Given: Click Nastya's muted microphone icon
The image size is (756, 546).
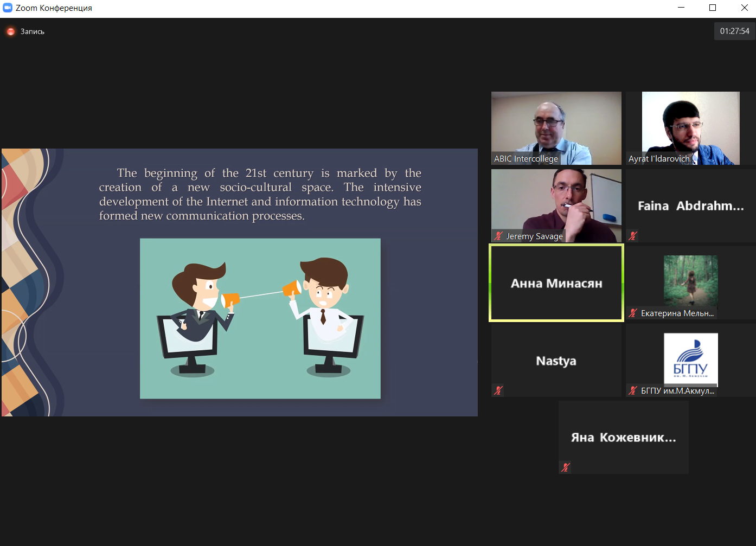Looking at the screenshot, I should [x=498, y=390].
